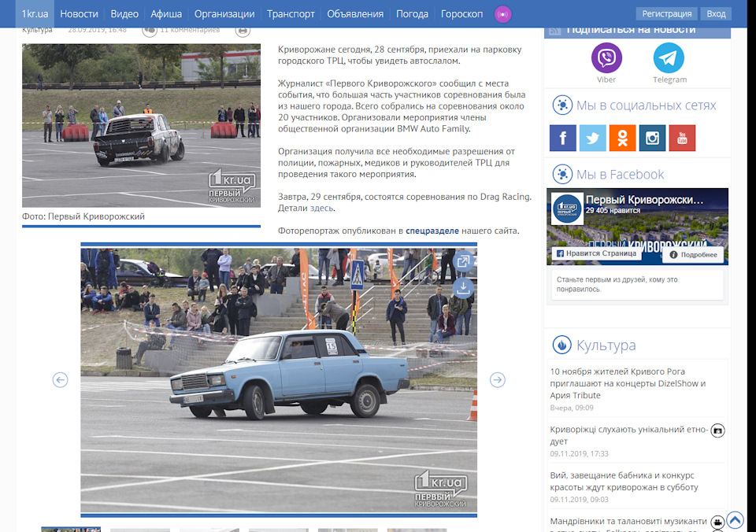Visit the Facebook social page icon
Screen dimensions: 756x532
click(x=562, y=138)
